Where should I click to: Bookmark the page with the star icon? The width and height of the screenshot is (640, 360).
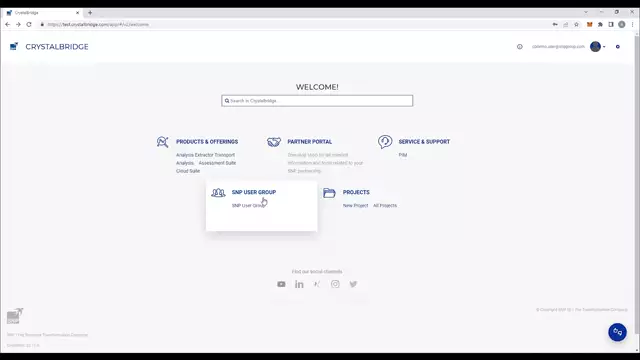576,24
